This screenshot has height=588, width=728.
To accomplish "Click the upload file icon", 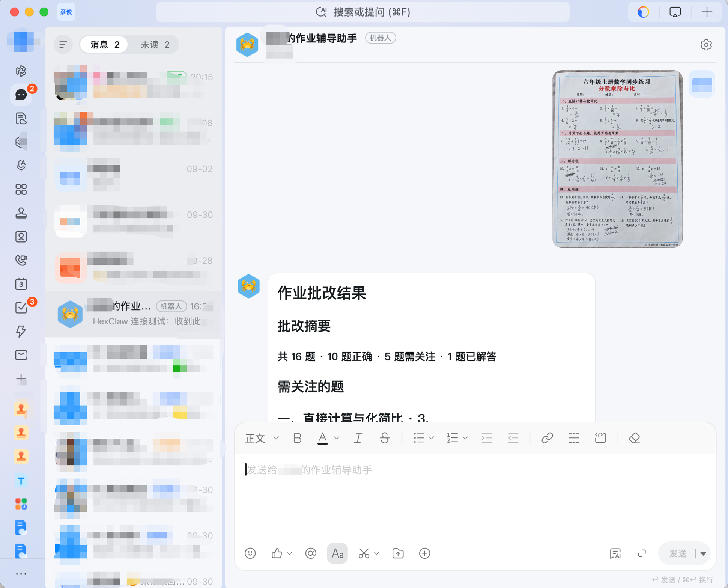I will (398, 553).
